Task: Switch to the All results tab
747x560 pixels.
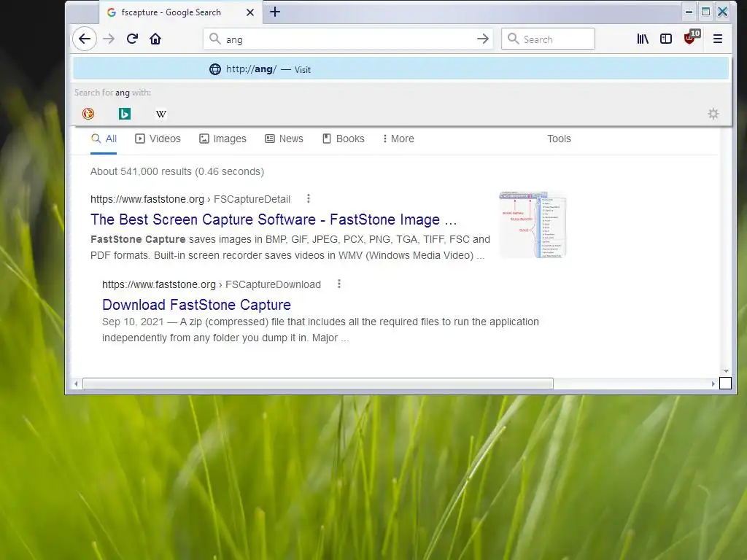Action: click(104, 139)
